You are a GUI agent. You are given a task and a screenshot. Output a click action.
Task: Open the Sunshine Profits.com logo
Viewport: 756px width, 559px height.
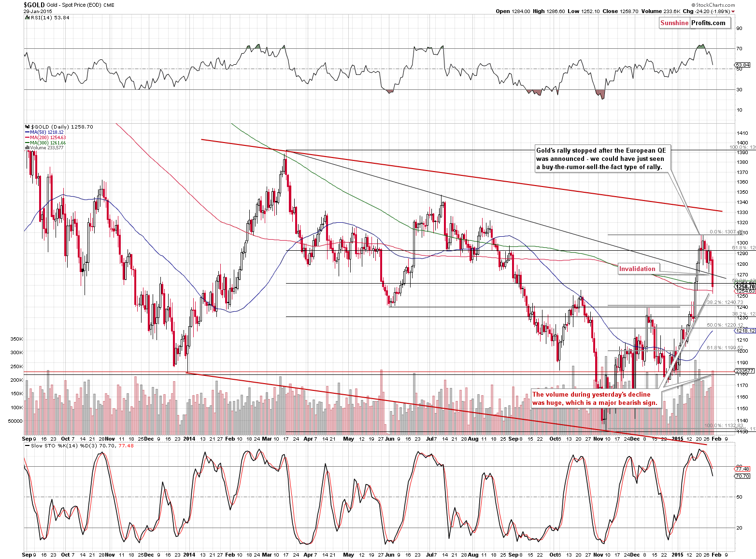pos(695,23)
